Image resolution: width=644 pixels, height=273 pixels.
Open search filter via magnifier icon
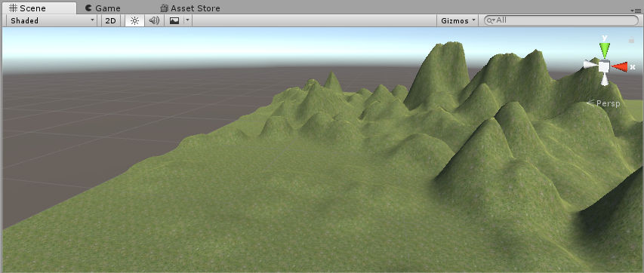click(x=491, y=20)
